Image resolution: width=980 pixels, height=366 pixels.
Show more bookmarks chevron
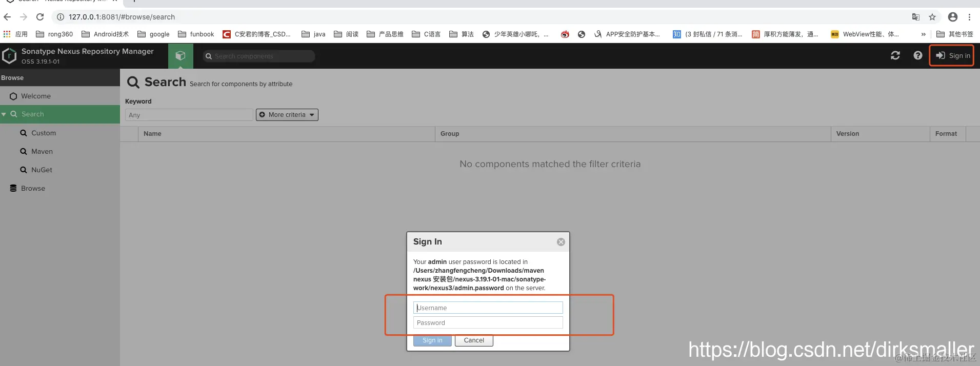pos(923,34)
